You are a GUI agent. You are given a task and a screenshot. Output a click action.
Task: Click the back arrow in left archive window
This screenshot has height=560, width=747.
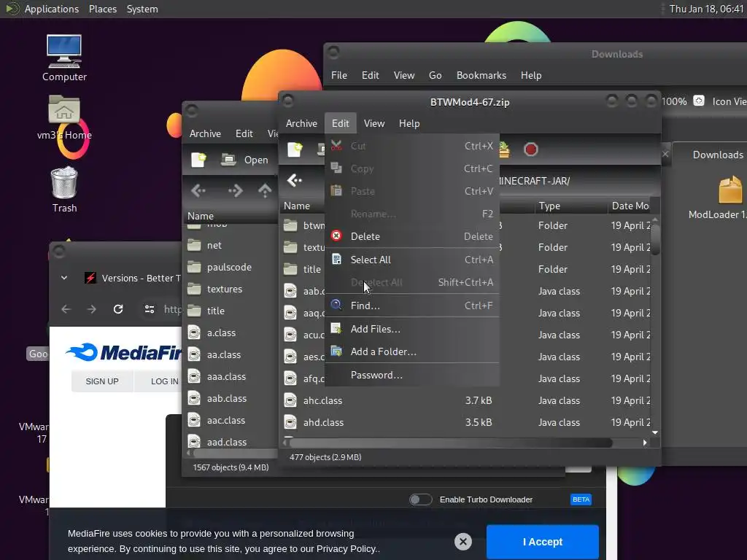click(198, 191)
